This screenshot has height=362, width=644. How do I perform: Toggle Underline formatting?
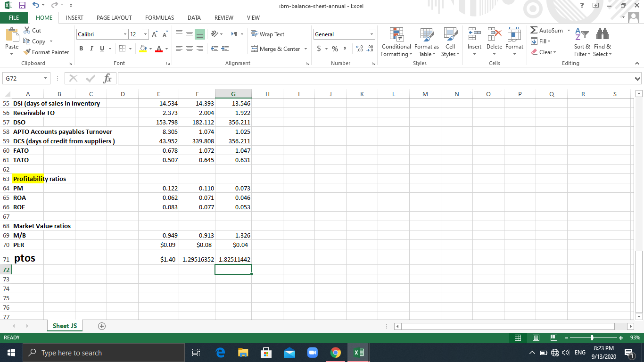click(101, 48)
